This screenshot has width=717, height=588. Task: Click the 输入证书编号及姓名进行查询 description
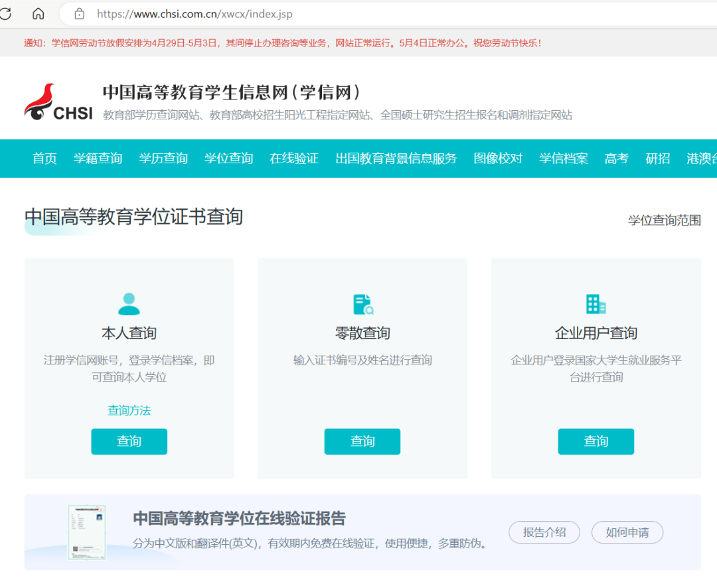click(362, 360)
